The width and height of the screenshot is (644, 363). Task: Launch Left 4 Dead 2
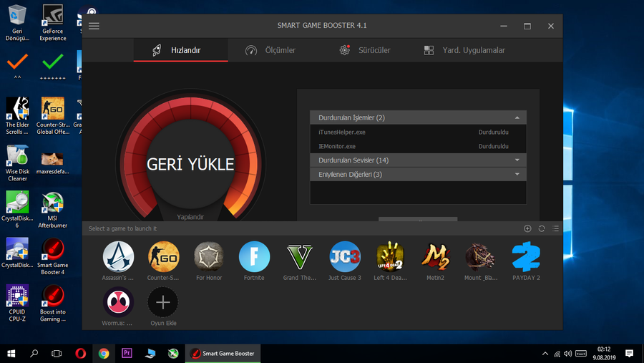390,261
